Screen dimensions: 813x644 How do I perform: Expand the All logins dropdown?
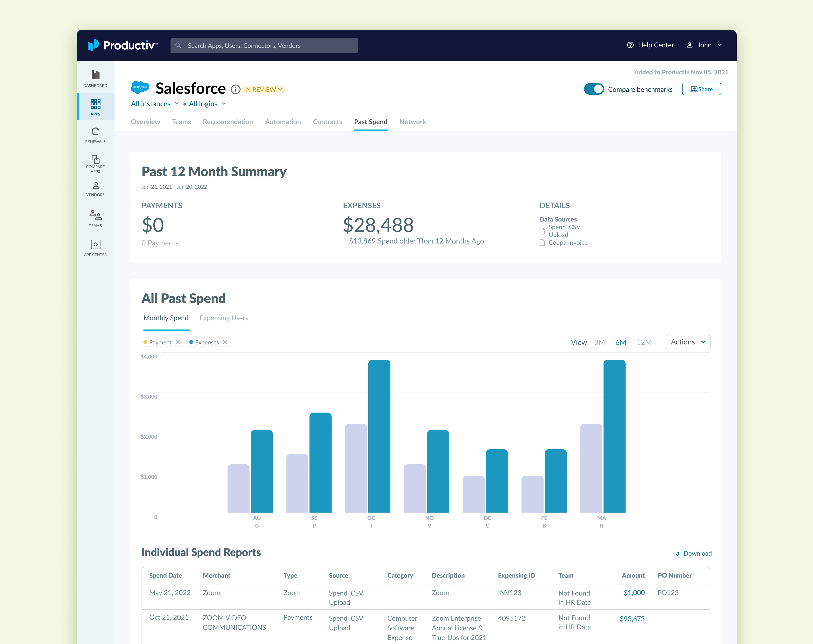207,104
